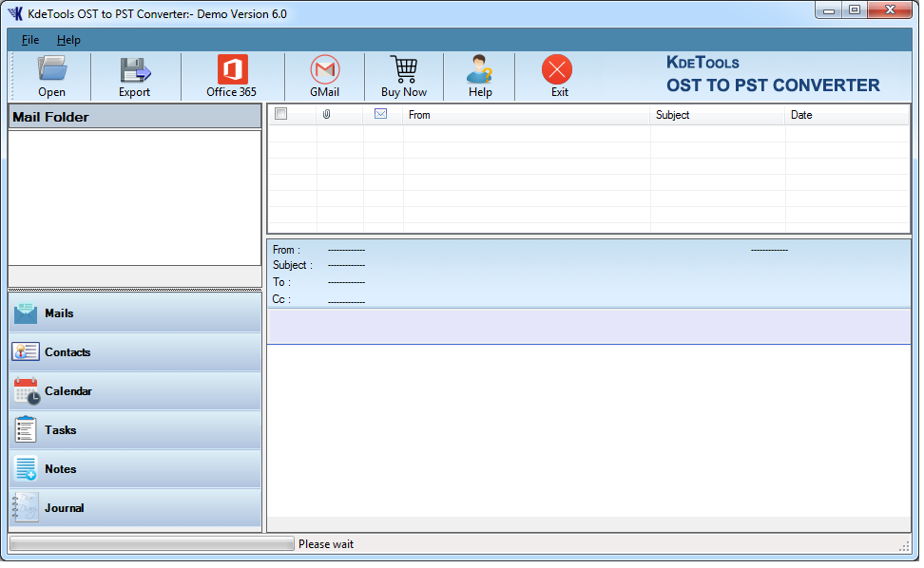Click the empty Mail Folder tree area
This screenshot has height=568, width=924.
136,199
